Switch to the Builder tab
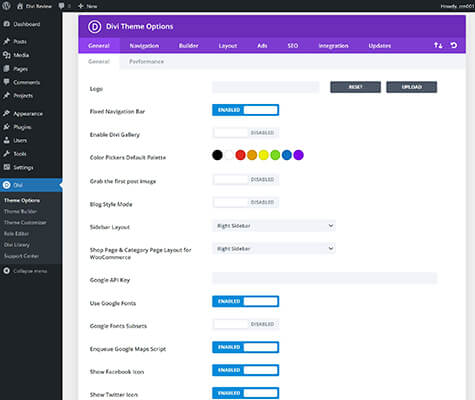Viewport: 475px width, 400px height. 188,45
